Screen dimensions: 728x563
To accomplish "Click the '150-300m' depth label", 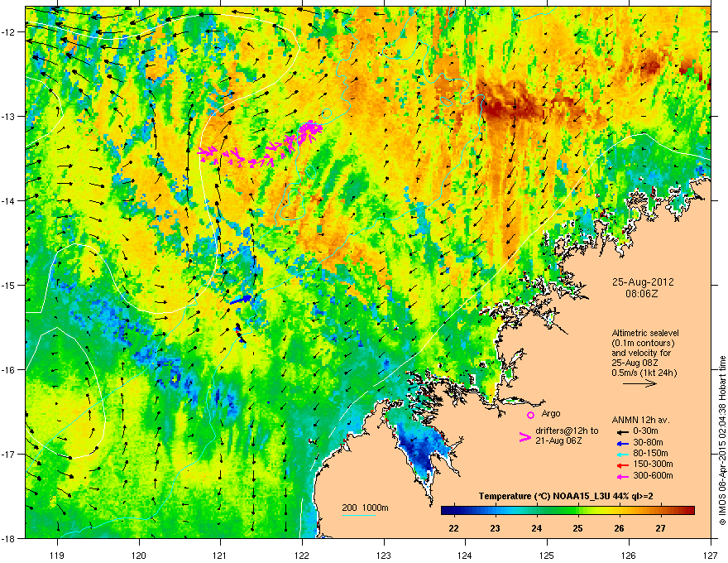I will click(x=653, y=464).
